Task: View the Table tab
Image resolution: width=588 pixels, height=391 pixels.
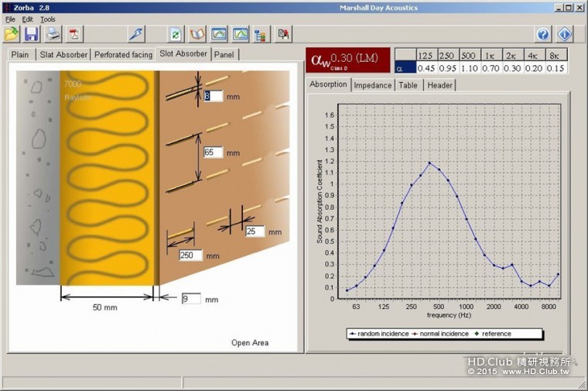Action: click(408, 85)
